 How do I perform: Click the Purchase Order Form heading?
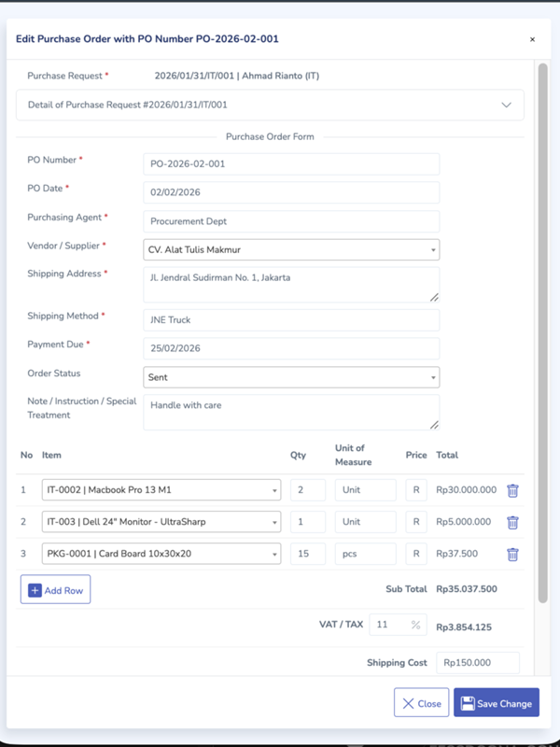(270, 136)
